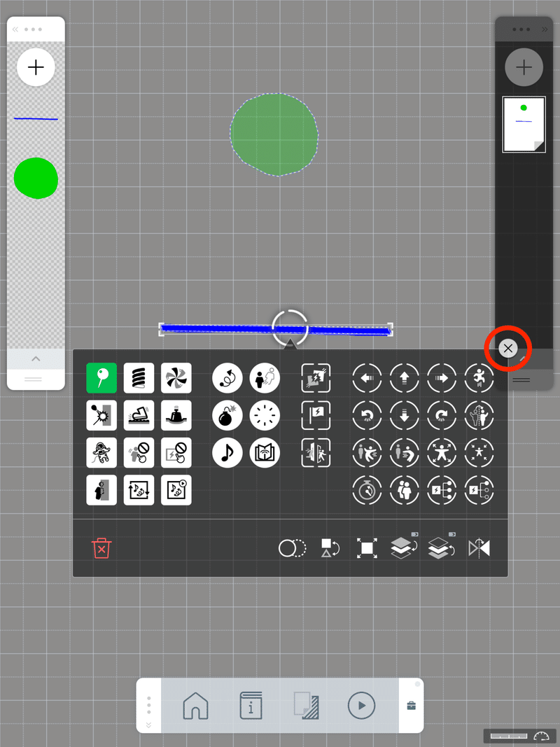560x747 pixels.
Task: Pick the ball-hitting-wall collision behavior
Action: click(x=101, y=415)
